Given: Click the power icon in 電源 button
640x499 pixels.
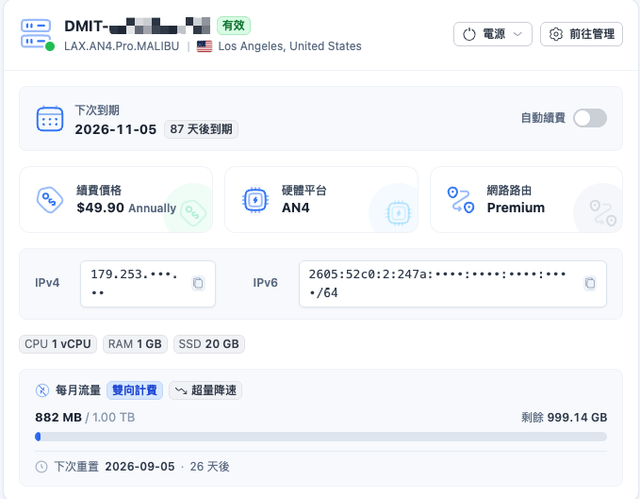Looking at the screenshot, I should pyautogui.click(x=469, y=34).
